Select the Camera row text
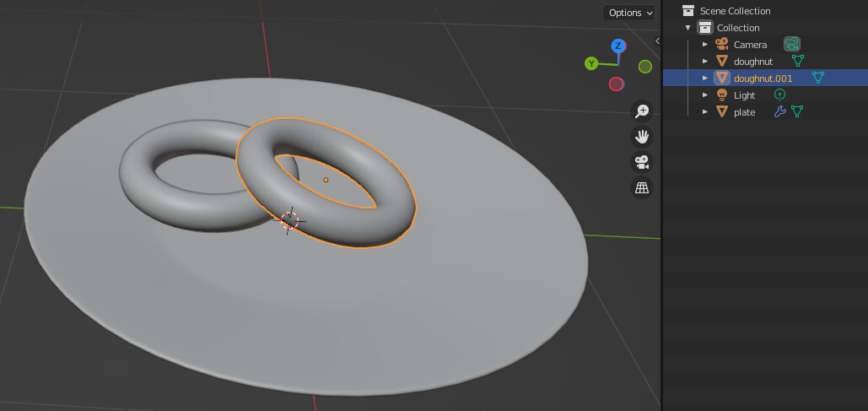The height and width of the screenshot is (411, 868). coord(750,45)
